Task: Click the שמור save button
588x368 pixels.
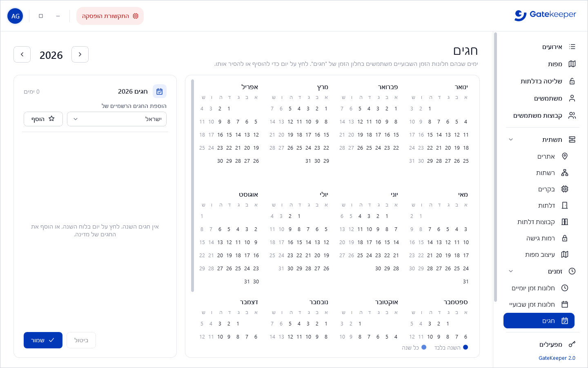Action: click(x=43, y=340)
